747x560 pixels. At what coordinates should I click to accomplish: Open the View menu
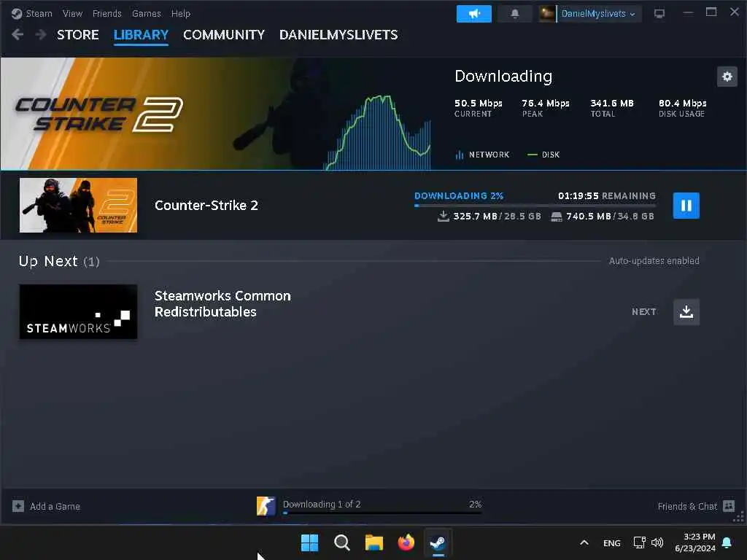click(72, 13)
